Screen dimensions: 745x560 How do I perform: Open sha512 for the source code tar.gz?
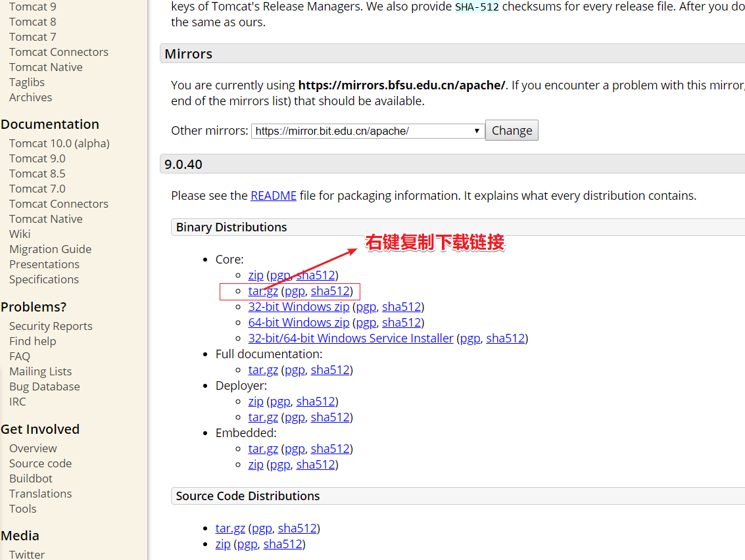[297, 528]
